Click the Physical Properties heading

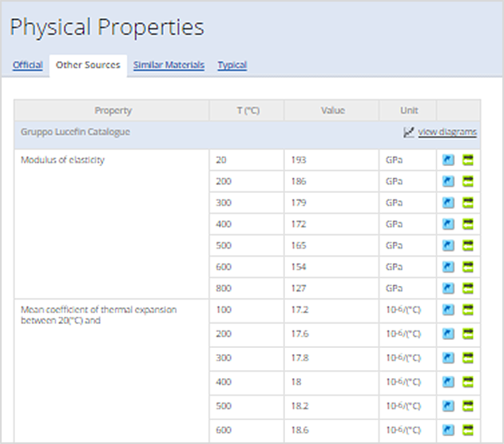tap(107, 27)
